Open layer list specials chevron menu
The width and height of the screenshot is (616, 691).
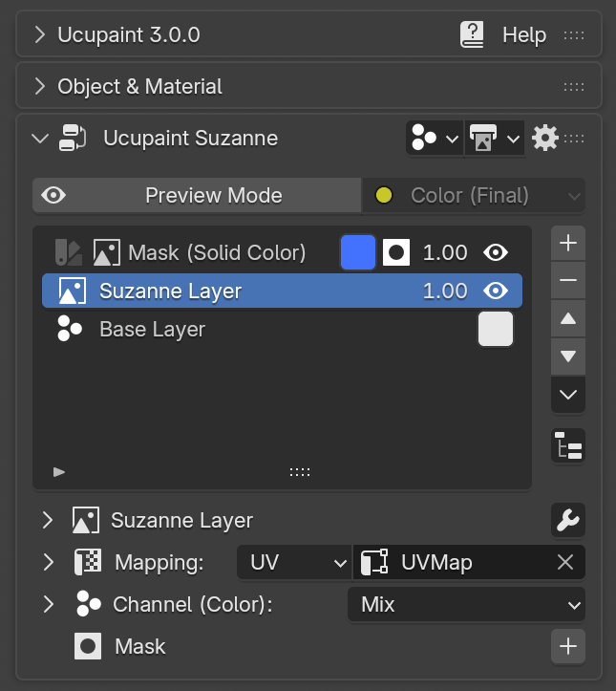coord(568,395)
